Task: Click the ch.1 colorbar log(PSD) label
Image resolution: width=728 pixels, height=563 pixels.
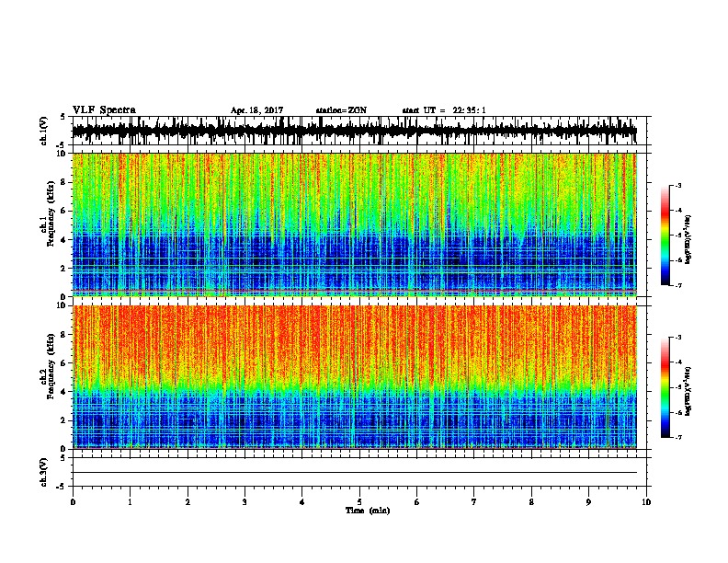Action: pyautogui.click(x=688, y=240)
